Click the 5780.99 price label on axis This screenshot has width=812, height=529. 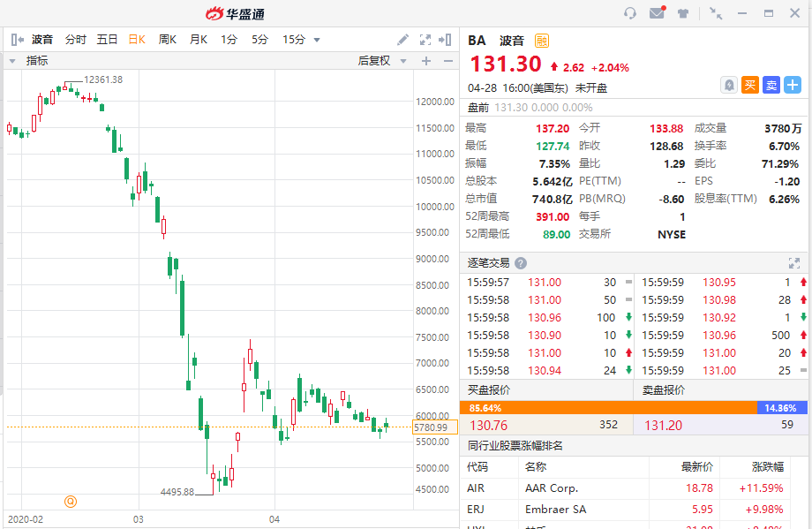[434, 427]
